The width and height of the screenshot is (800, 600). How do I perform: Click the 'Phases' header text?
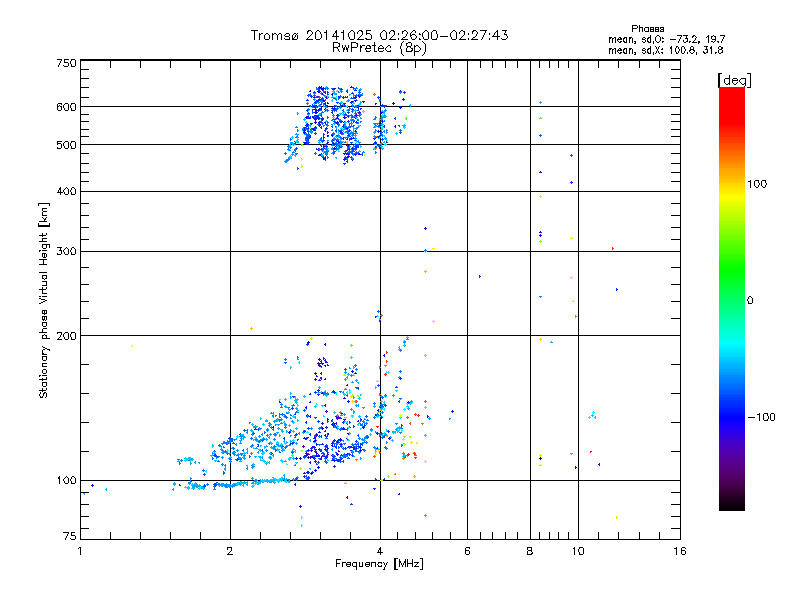[x=647, y=29]
